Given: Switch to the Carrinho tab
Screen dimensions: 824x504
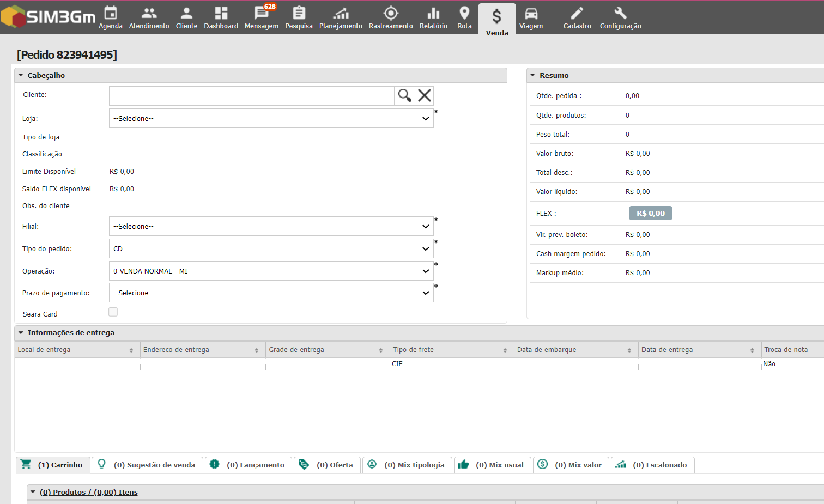Looking at the screenshot, I should pos(53,465).
